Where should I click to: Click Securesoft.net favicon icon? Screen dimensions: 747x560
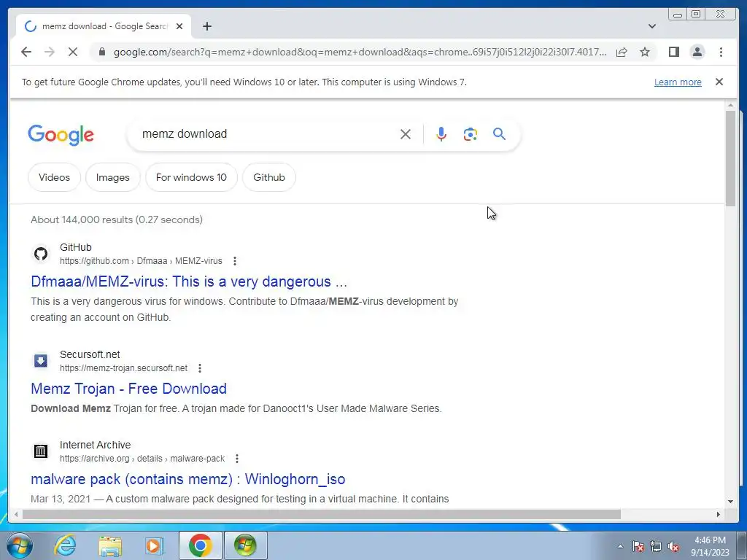41,361
